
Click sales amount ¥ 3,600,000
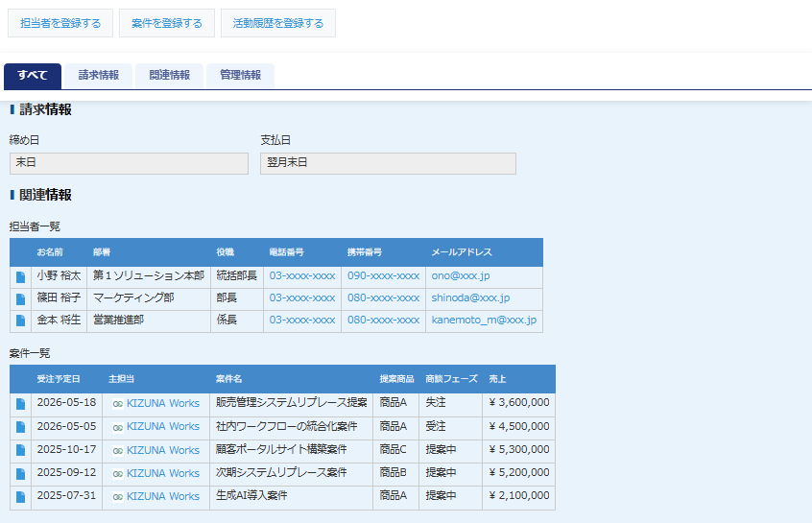click(x=519, y=403)
